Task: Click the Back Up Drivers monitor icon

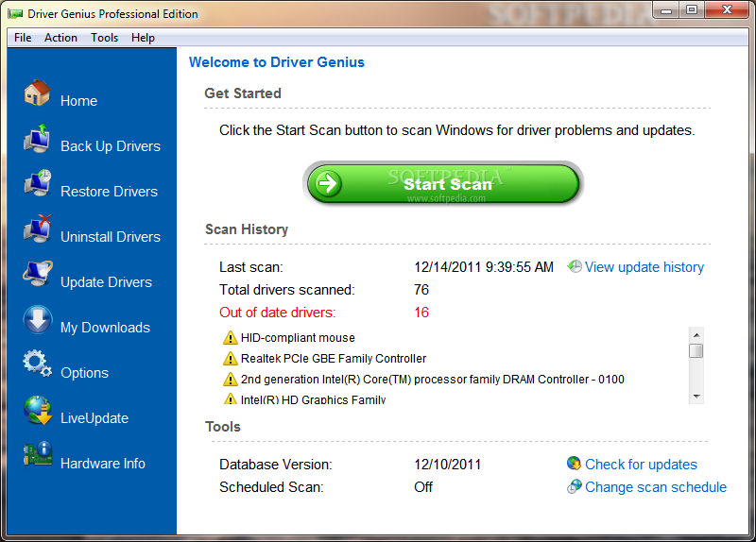Action: tap(37, 138)
